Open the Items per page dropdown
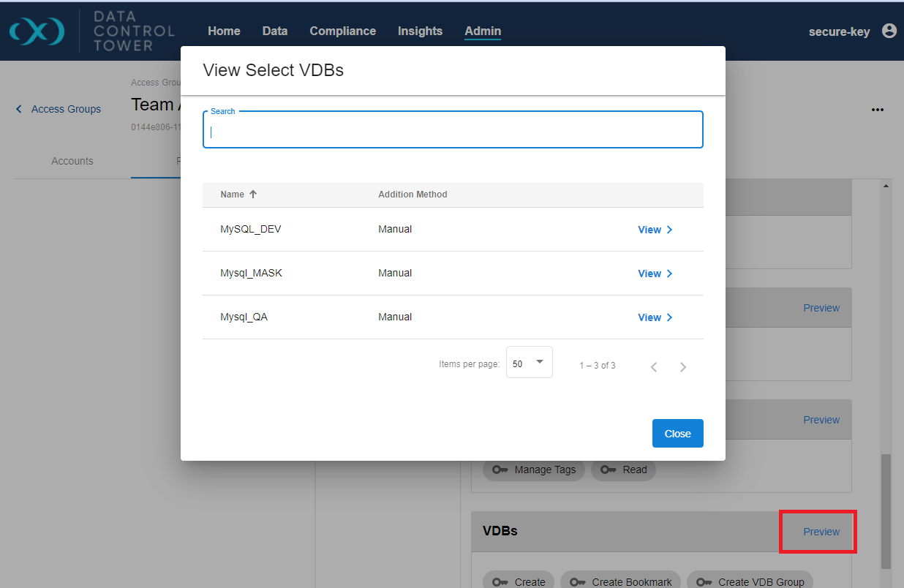Image resolution: width=904 pixels, height=588 pixels. pyautogui.click(x=529, y=363)
